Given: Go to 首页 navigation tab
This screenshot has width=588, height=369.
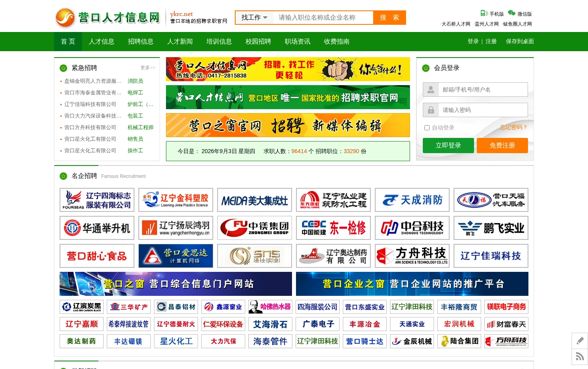Looking at the screenshot, I should pyautogui.click(x=68, y=42).
